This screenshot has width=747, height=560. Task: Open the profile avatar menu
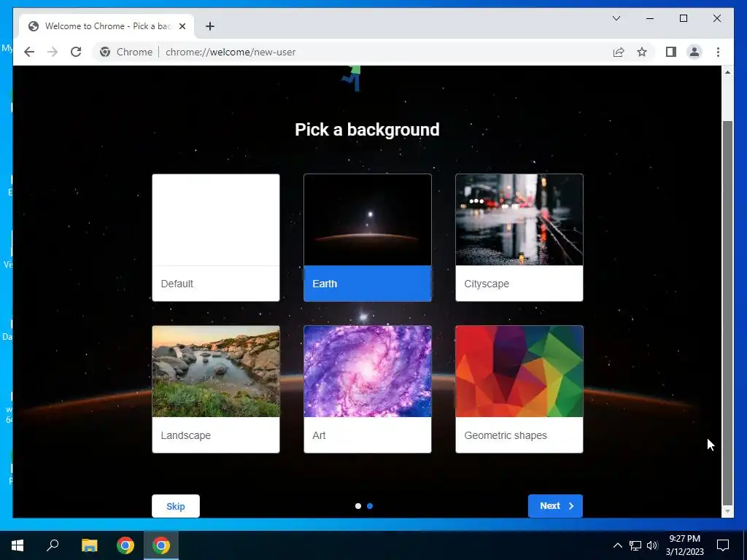click(x=694, y=52)
